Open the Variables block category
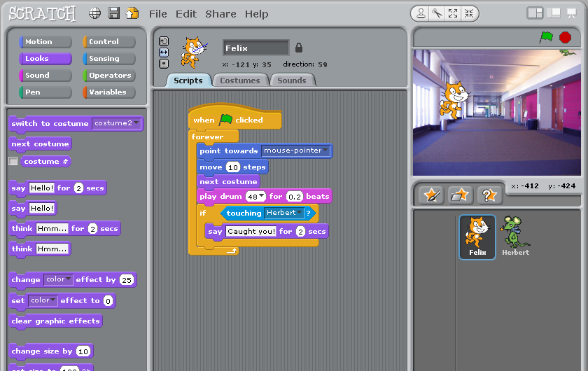Viewport: 588px width, 371px height. click(x=108, y=92)
